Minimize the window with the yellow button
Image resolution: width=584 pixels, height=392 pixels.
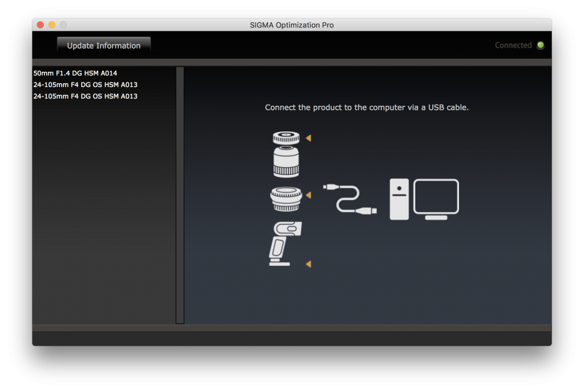click(x=52, y=25)
